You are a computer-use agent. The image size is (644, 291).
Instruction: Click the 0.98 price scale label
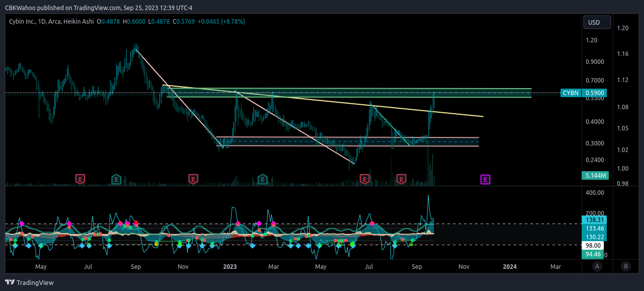(622, 183)
